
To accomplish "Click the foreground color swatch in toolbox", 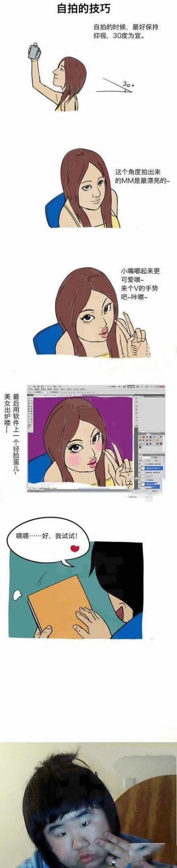I will tap(29, 425).
